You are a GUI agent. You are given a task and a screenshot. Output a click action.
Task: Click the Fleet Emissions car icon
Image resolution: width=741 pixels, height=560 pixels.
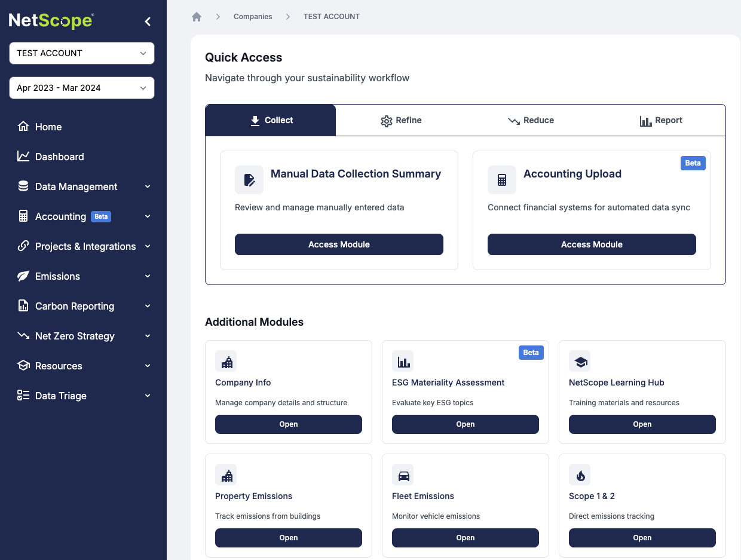[x=403, y=475]
